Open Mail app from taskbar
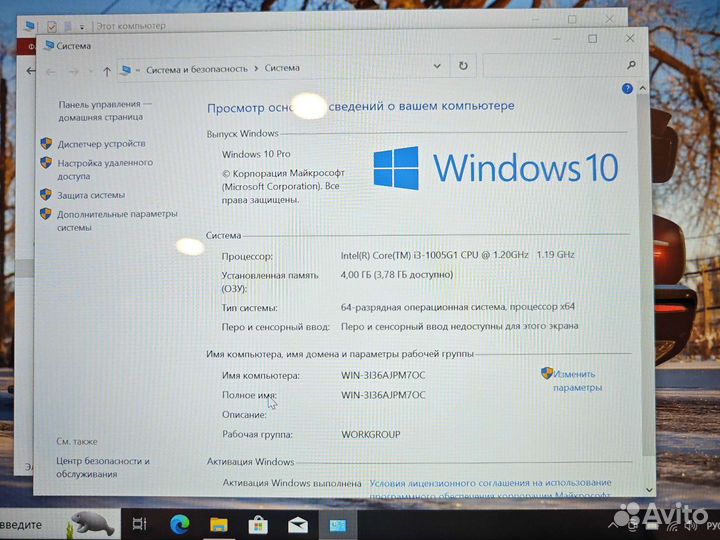Viewport: 720px width, 540px height. [298, 525]
